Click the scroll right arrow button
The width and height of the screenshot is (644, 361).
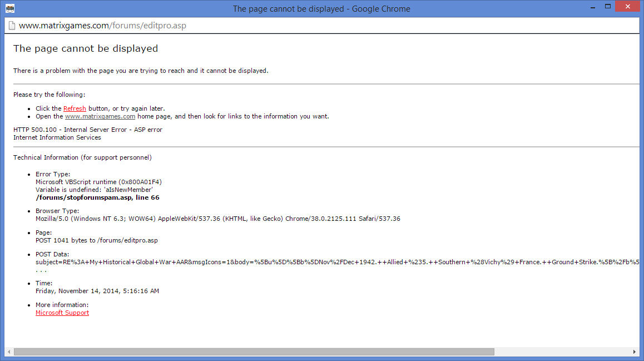634,352
